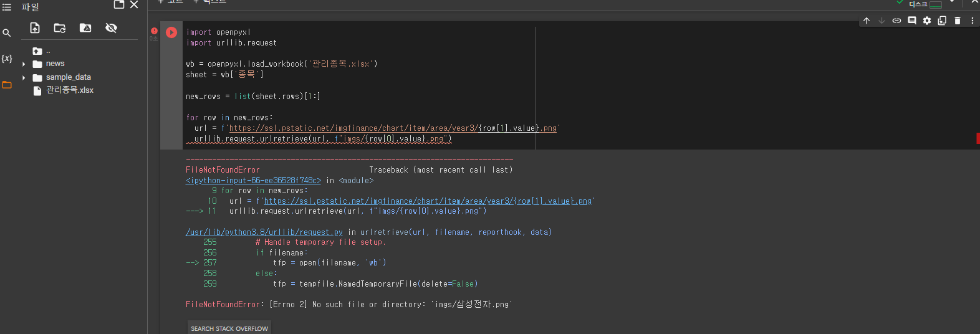This screenshot has height=334, width=980.
Task: Click the 'for row in new_rows:' code line
Action: [x=229, y=118]
